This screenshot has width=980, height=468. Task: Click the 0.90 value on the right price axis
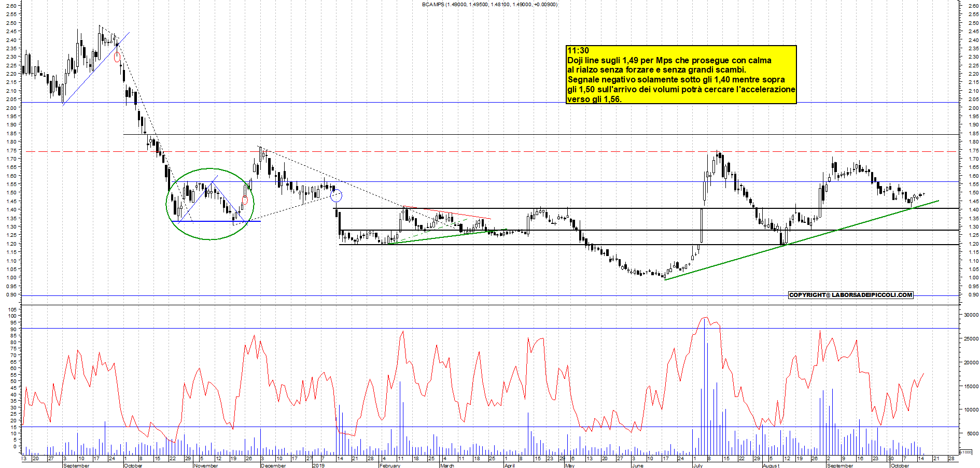[973, 294]
